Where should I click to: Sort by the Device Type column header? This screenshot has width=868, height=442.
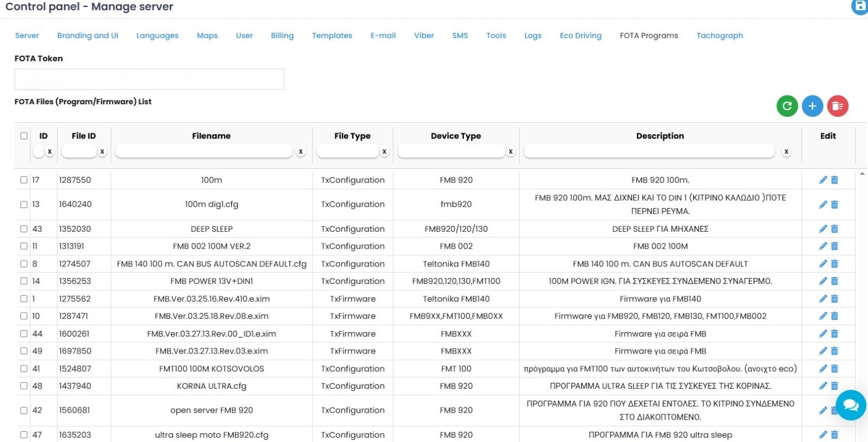(456, 136)
